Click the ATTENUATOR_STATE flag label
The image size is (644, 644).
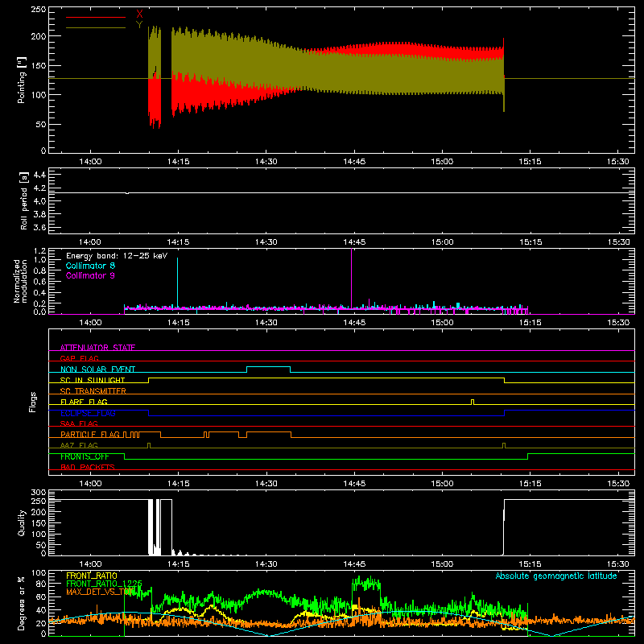pos(97,348)
